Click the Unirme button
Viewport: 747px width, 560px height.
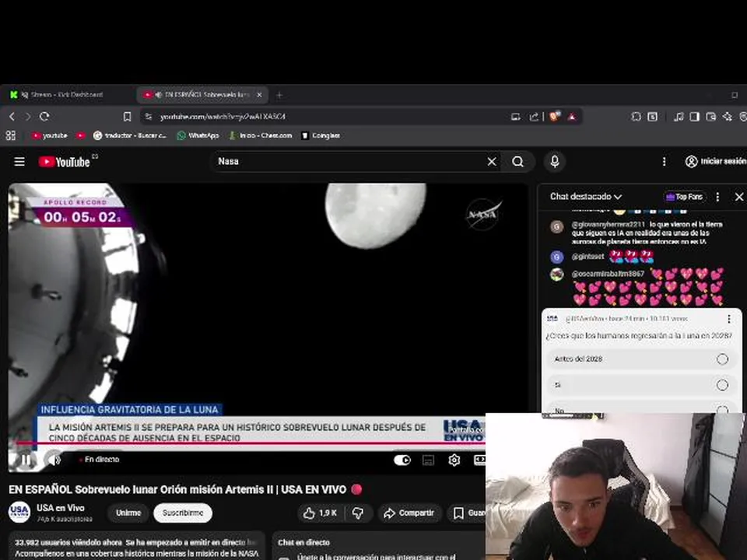(x=128, y=513)
